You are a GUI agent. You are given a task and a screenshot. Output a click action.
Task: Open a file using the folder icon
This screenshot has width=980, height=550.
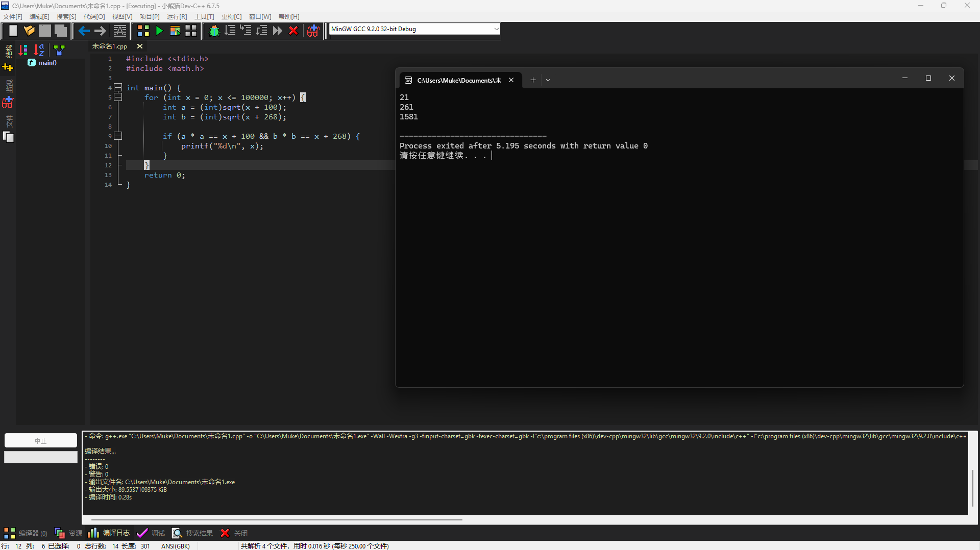coord(29,31)
